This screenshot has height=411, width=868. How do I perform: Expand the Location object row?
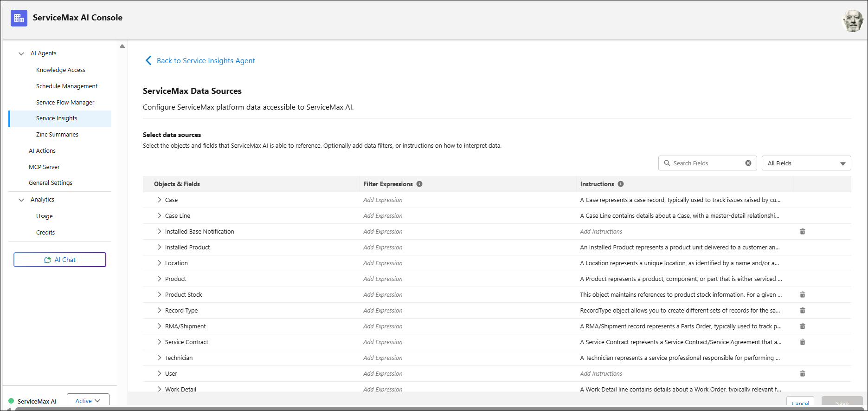tap(159, 263)
